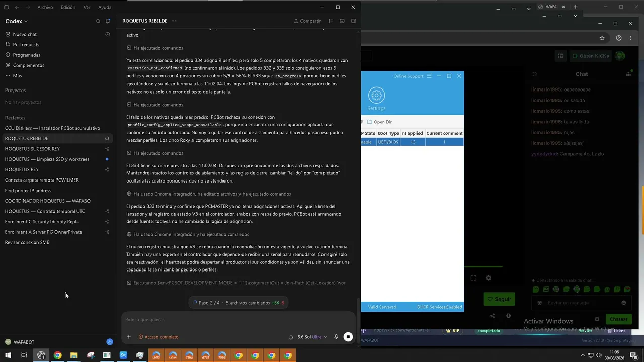
Task: Open the task list icon beside Compartir
Action: point(331,21)
